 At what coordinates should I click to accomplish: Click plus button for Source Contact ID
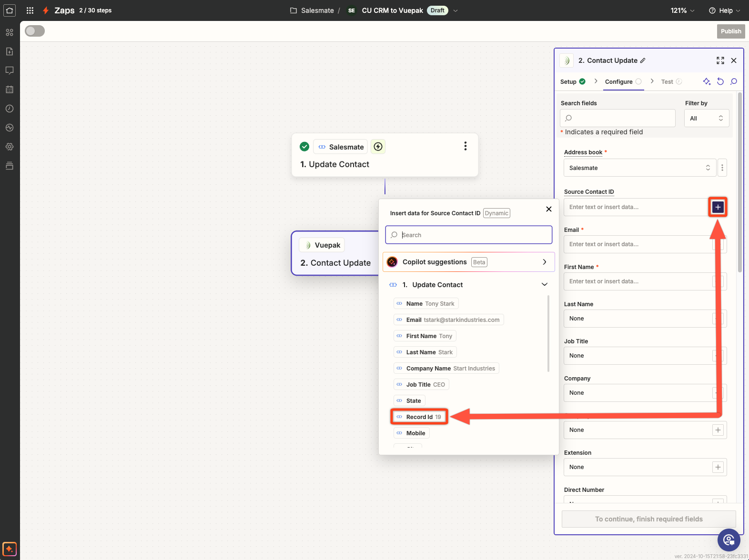pyautogui.click(x=718, y=207)
